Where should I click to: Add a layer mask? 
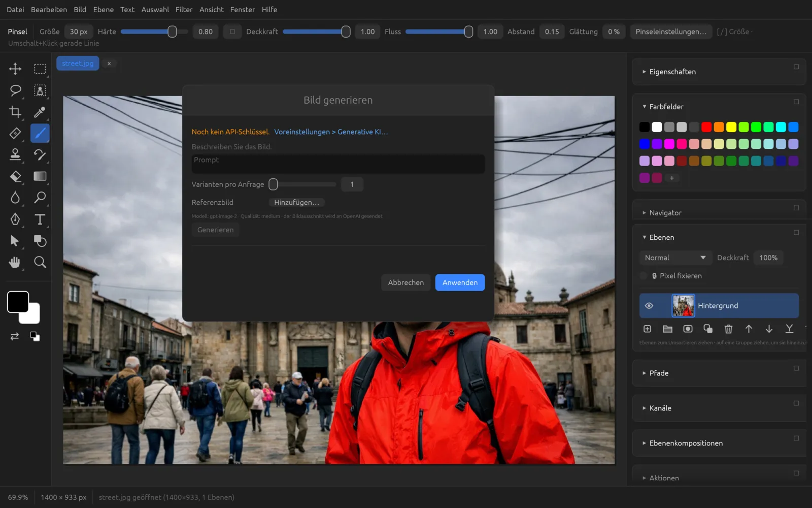688,329
